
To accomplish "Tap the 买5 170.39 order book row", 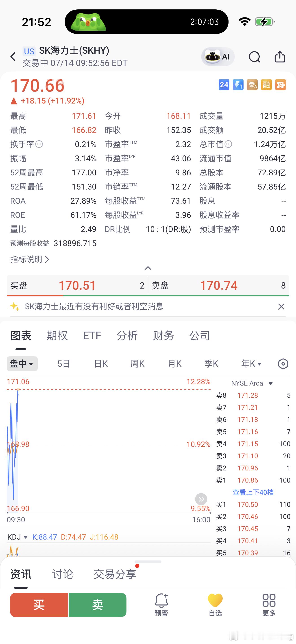I will click(253, 553).
